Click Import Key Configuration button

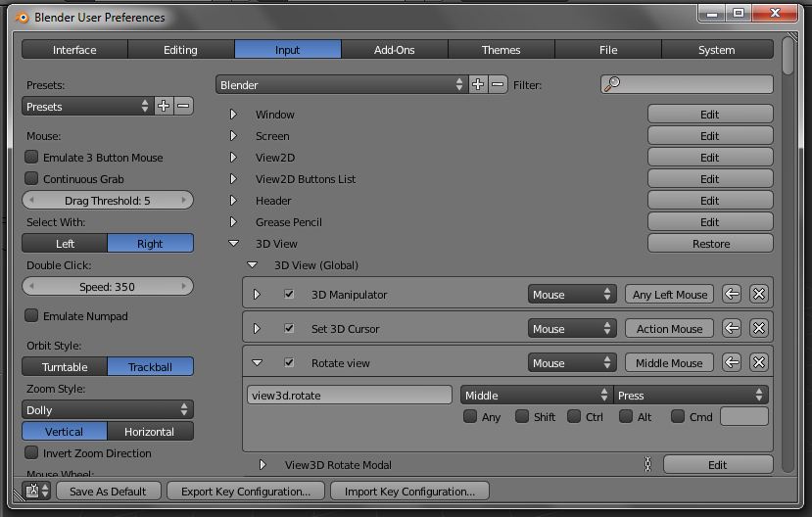pos(409,491)
